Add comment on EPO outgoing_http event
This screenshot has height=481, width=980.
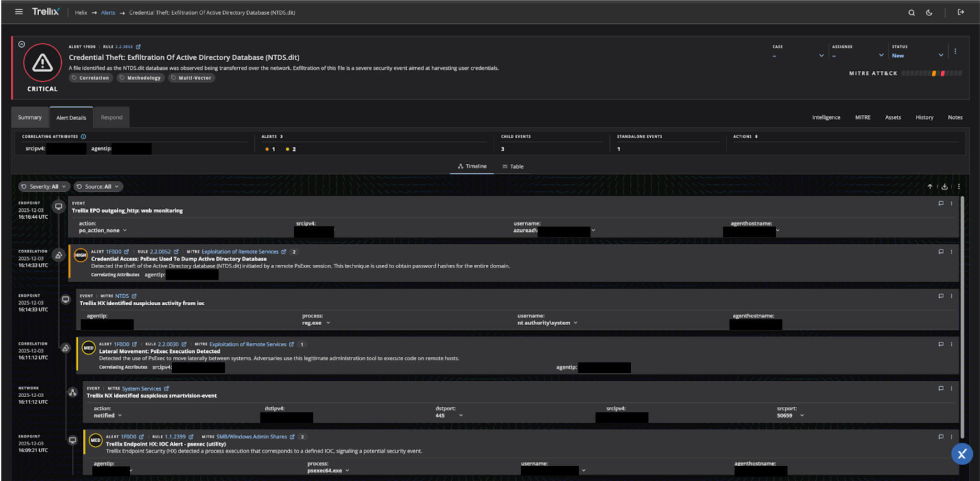941,203
